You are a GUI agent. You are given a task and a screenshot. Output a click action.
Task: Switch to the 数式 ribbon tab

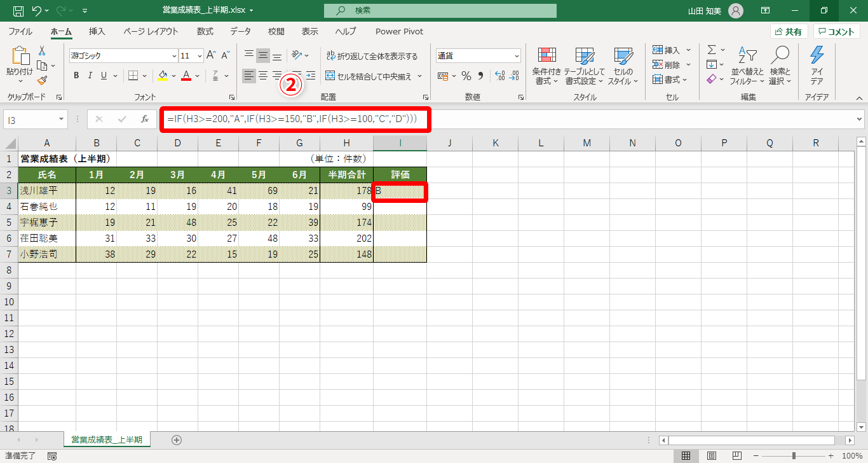(205, 31)
